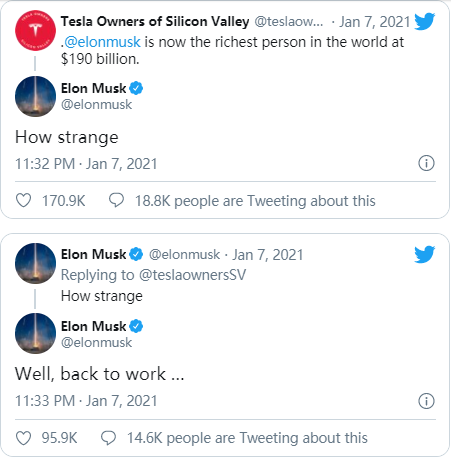Click the Twitter bird logo in second tweet
The width and height of the screenshot is (451, 457).
(424, 254)
